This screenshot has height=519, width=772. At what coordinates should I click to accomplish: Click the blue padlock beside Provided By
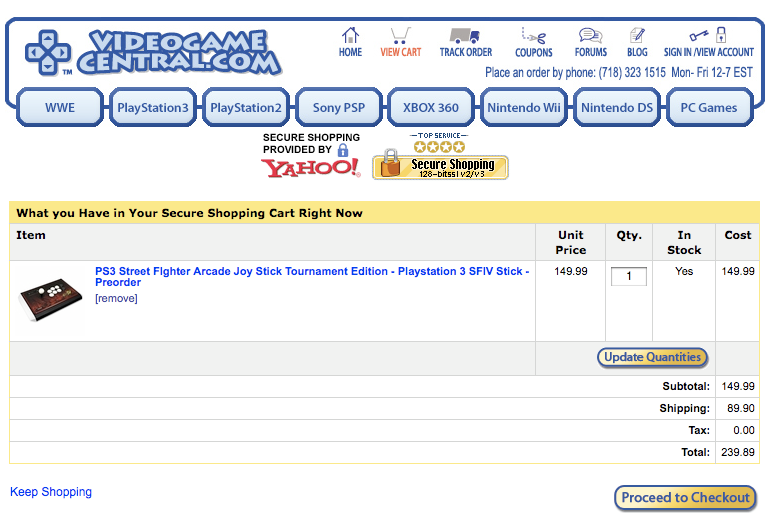[343, 150]
